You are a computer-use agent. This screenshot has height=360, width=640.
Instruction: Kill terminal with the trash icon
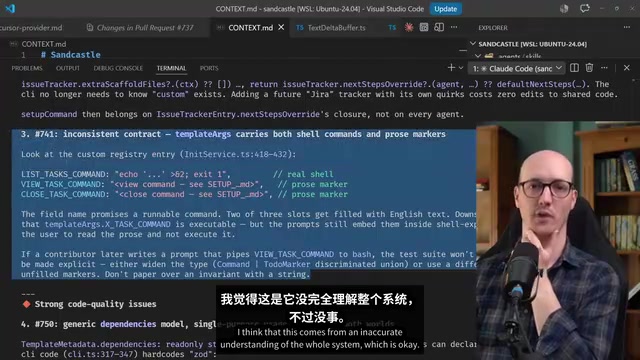click(589, 68)
